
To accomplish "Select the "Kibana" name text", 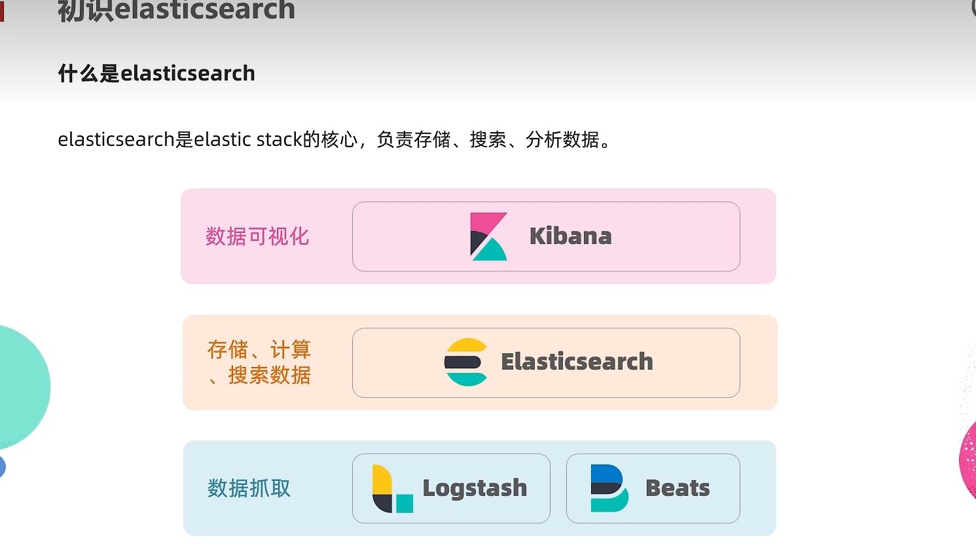I will tap(570, 236).
